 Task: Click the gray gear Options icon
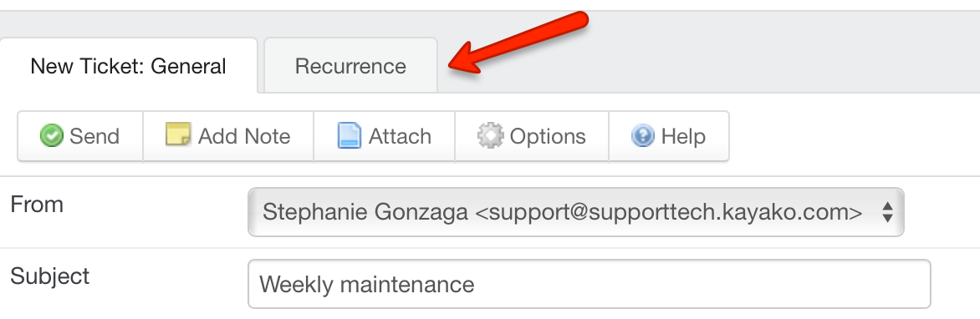click(491, 135)
